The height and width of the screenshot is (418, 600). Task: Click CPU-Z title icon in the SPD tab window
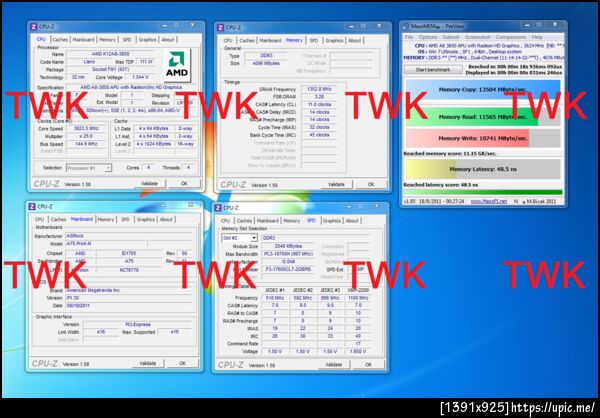(218, 208)
